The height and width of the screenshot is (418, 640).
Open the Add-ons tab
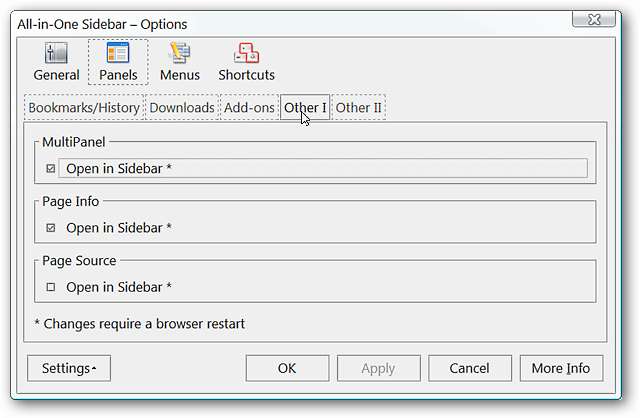(x=249, y=108)
